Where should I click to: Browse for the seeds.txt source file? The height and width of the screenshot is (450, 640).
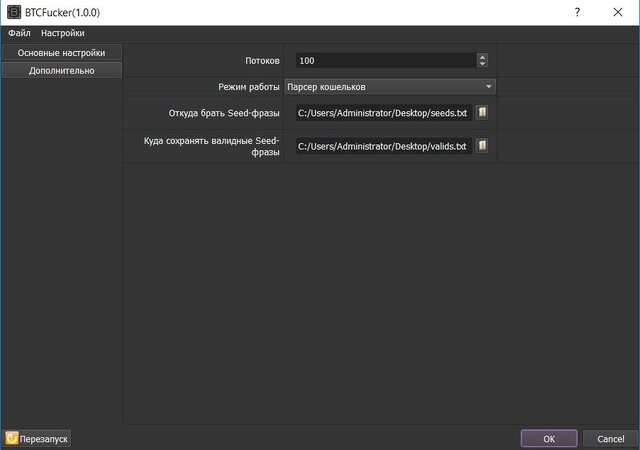tap(482, 112)
